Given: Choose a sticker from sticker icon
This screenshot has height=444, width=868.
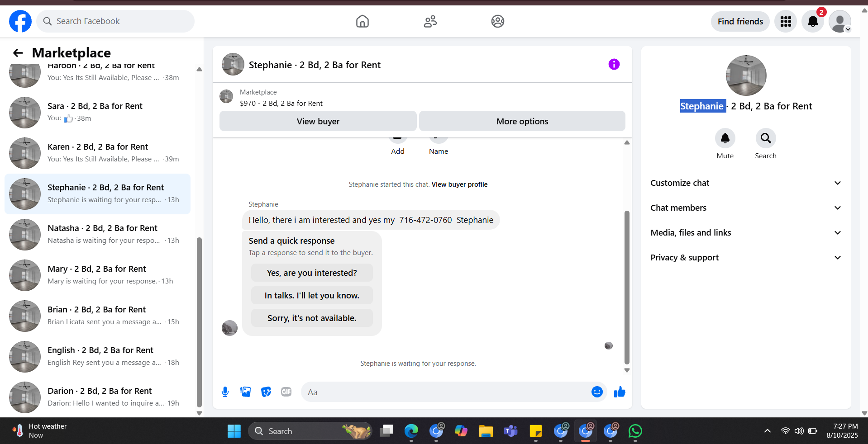Looking at the screenshot, I should click(266, 392).
